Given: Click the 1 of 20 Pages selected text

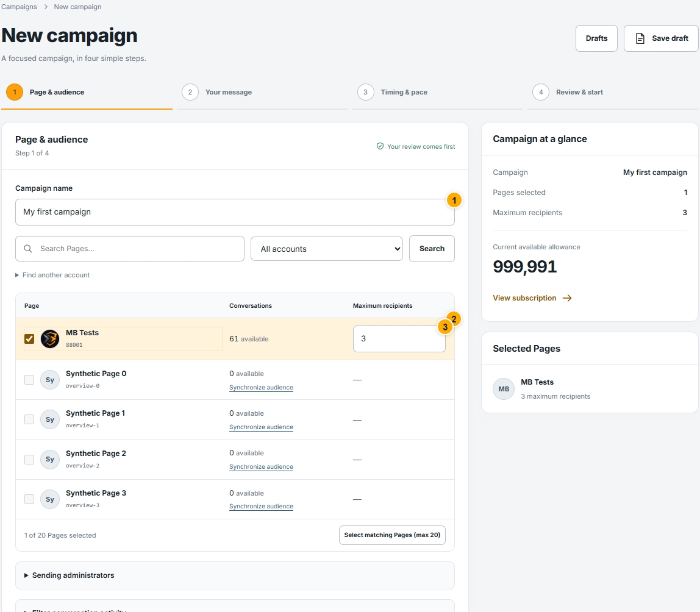Looking at the screenshot, I should click(x=60, y=535).
